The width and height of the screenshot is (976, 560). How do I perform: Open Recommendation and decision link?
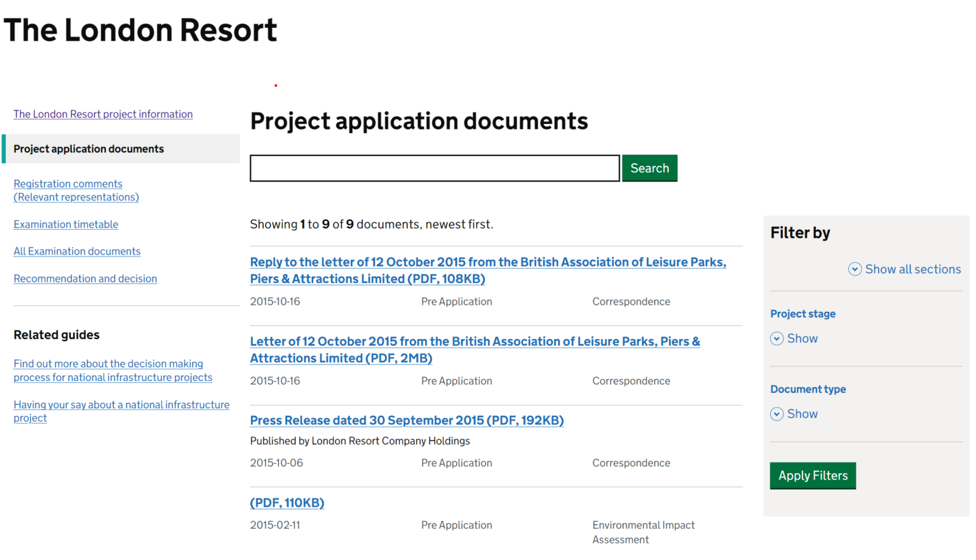point(85,279)
